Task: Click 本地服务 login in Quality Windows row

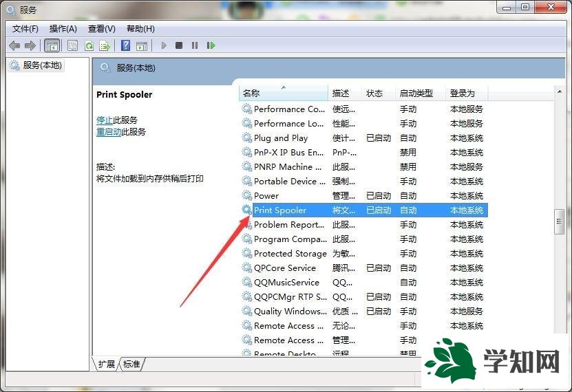Action: pyautogui.click(x=467, y=311)
